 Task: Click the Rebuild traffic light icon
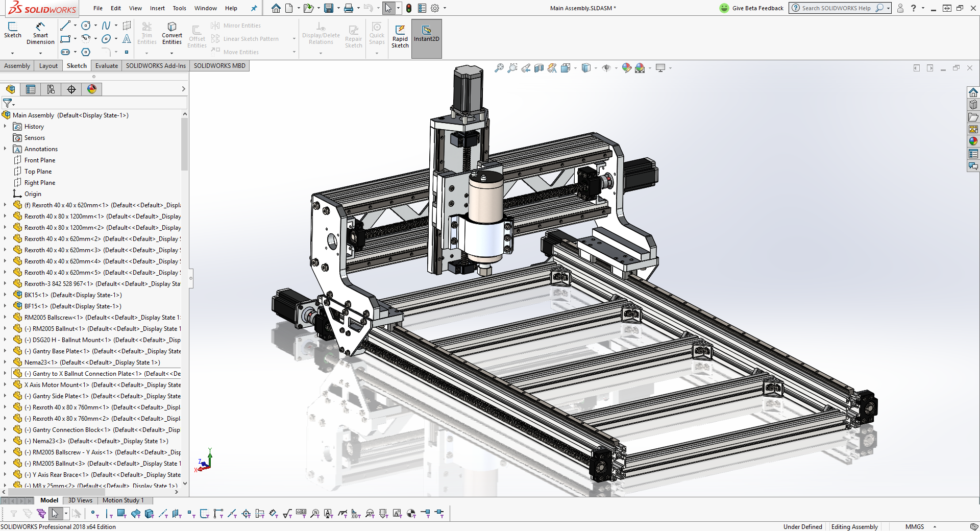pyautogui.click(x=409, y=8)
